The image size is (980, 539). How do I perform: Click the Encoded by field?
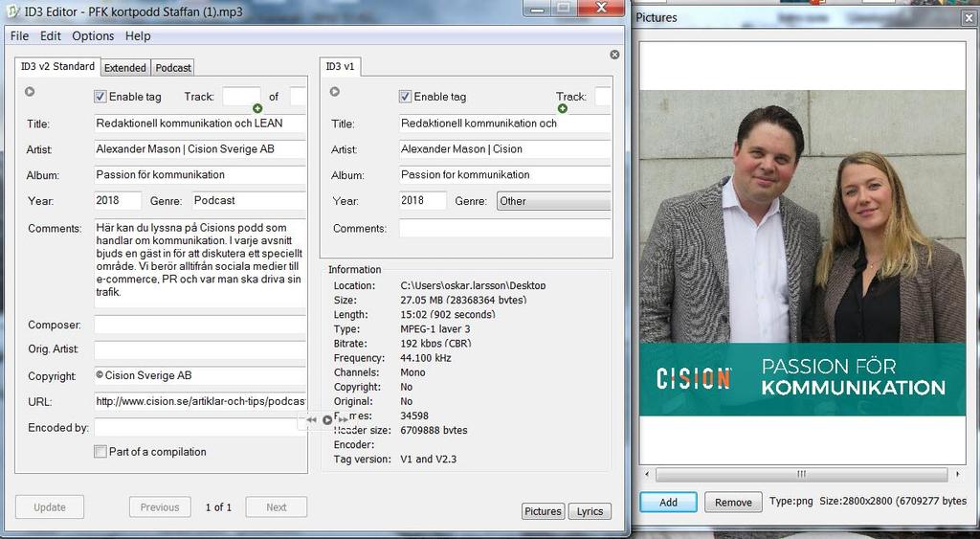(200, 428)
